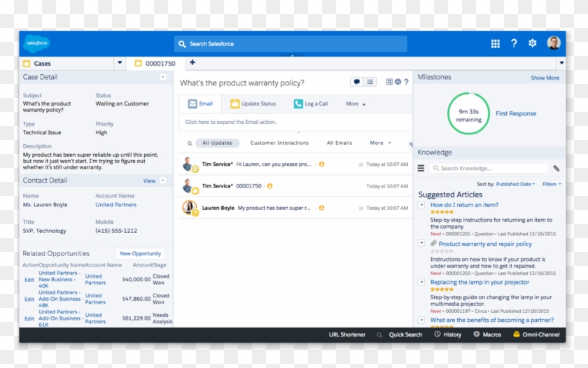588x368 pixels.
Task: Click the layout icon beside the printer
Action: pyautogui.click(x=389, y=82)
